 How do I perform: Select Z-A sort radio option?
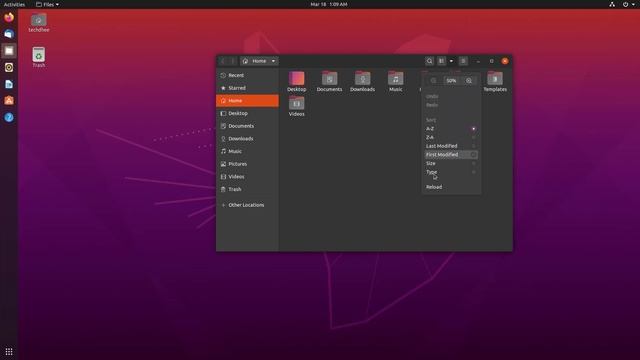pos(451,137)
